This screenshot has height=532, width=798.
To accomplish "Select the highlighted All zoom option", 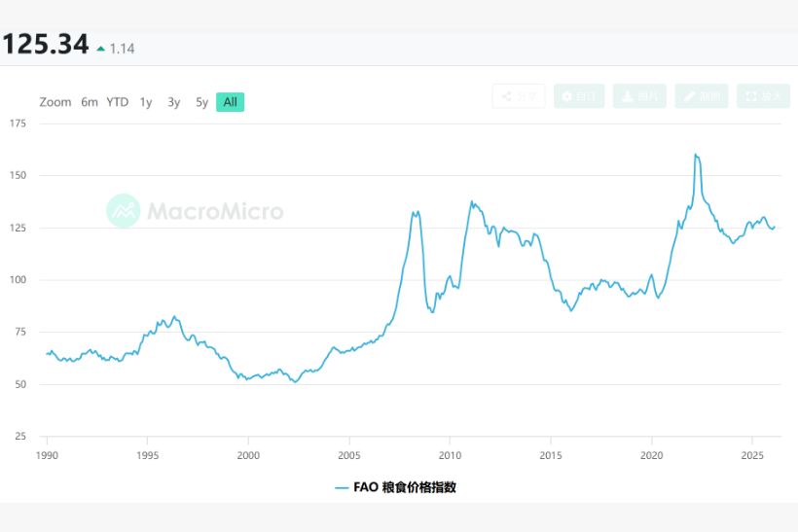I will click(230, 102).
